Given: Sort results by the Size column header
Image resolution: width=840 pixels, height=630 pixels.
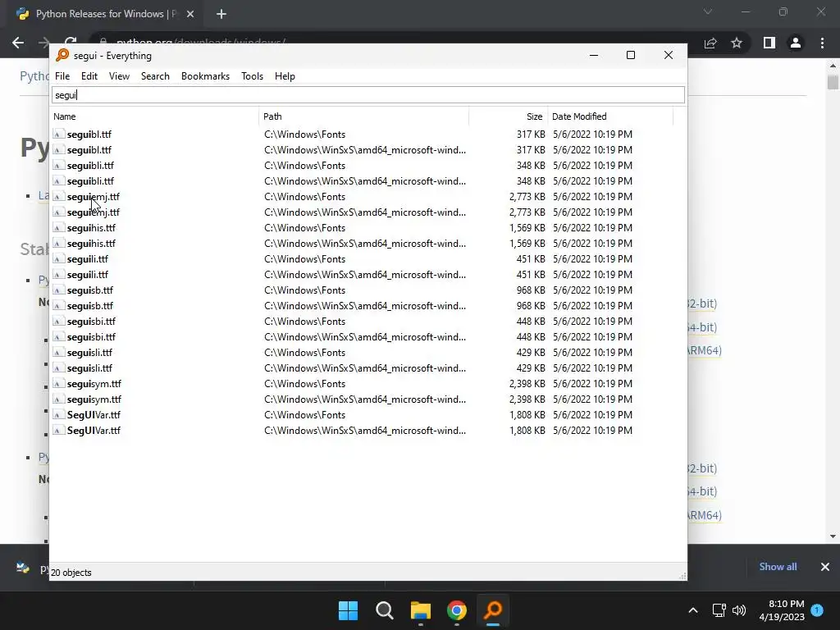Looking at the screenshot, I should (508, 116).
